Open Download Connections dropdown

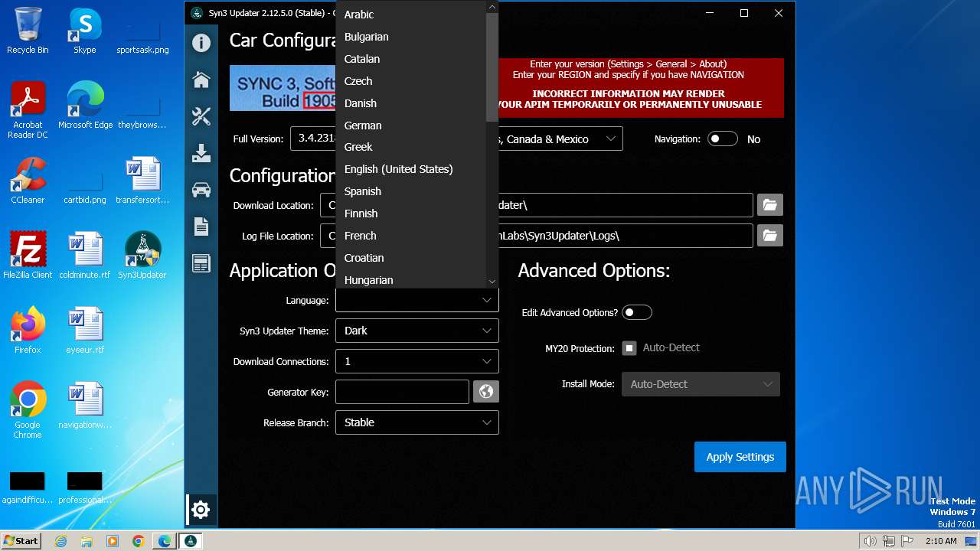(x=417, y=361)
